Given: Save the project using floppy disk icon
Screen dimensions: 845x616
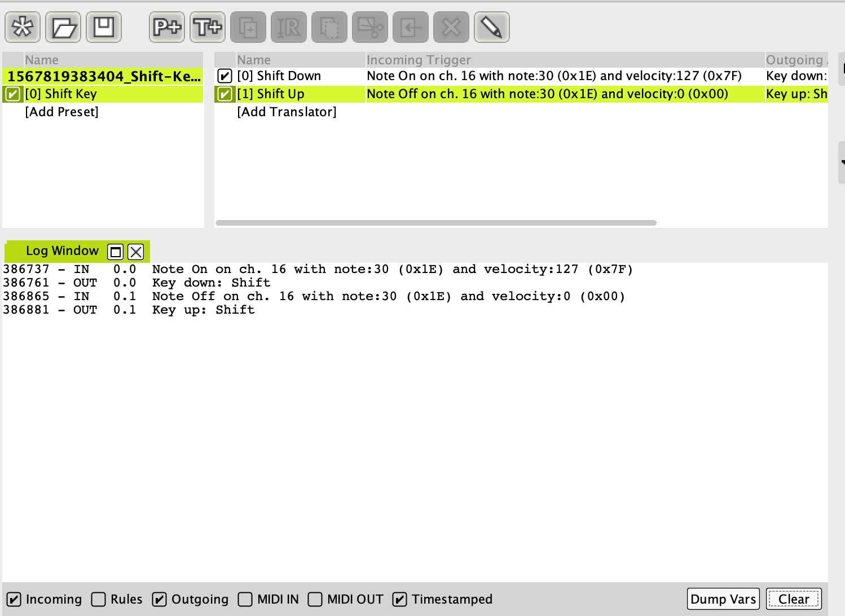Looking at the screenshot, I should point(104,27).
